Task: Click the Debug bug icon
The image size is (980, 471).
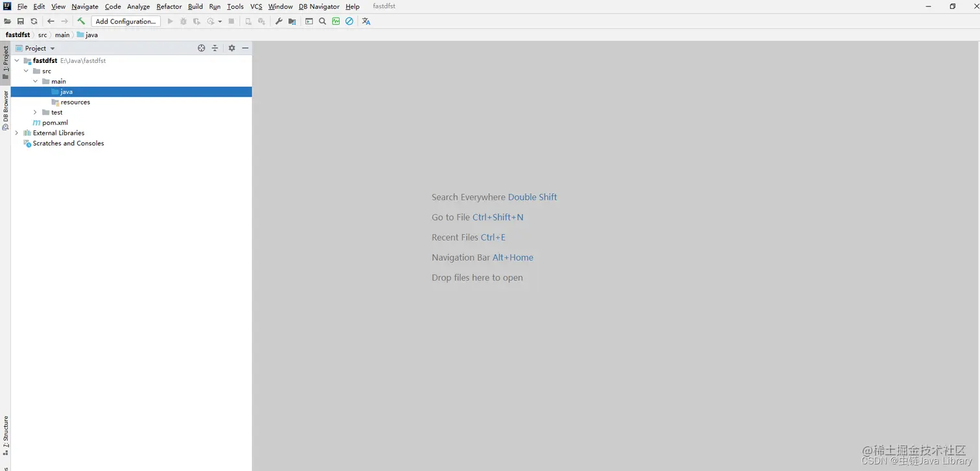Action: 183,21
